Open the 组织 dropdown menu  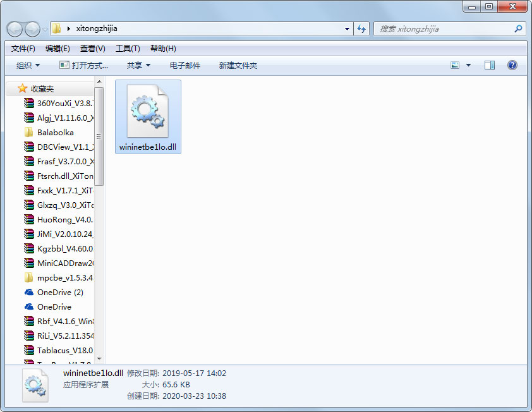click(28, 65)
